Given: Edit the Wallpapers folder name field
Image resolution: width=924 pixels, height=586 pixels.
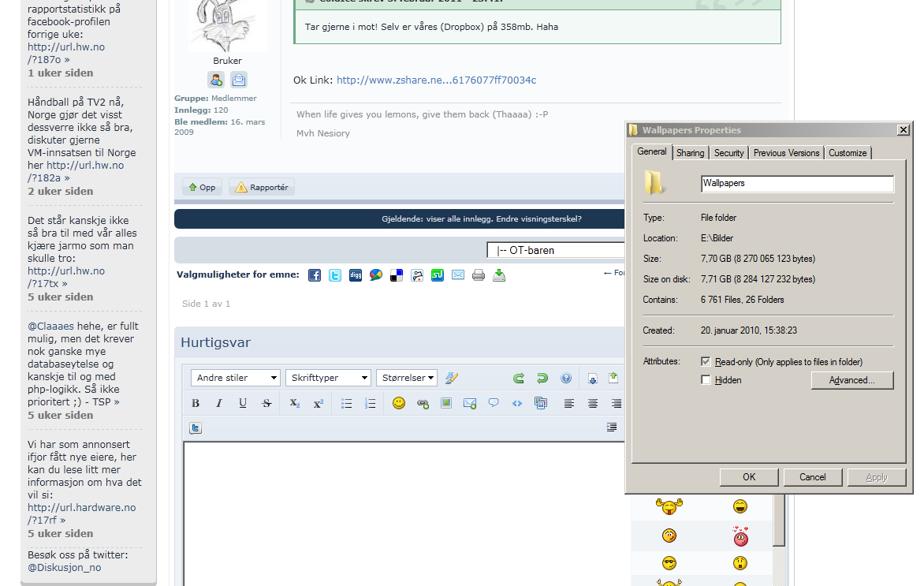Looking at the screenshot, I should (x=797, y=183).
